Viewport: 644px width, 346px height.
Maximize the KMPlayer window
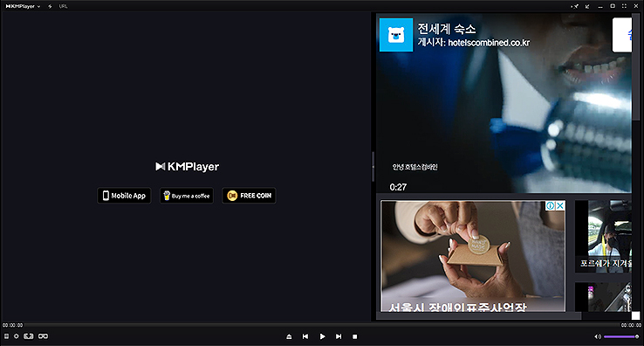pyautogui.click(x=613, y=6)
